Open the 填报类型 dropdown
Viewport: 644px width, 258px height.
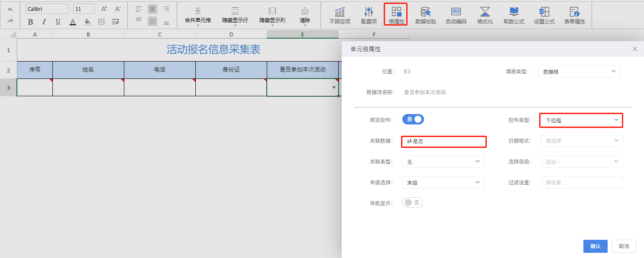tap(579, 72)
